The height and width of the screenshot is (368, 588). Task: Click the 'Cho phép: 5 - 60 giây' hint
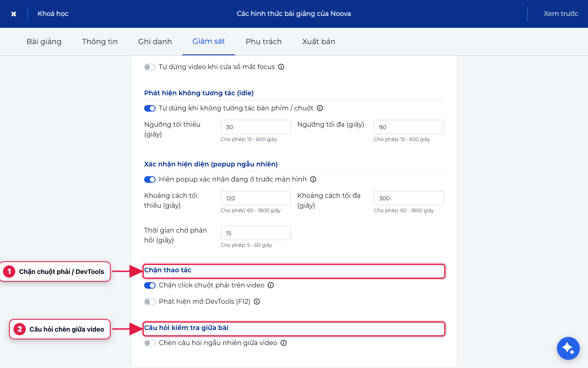pos(246,245)
